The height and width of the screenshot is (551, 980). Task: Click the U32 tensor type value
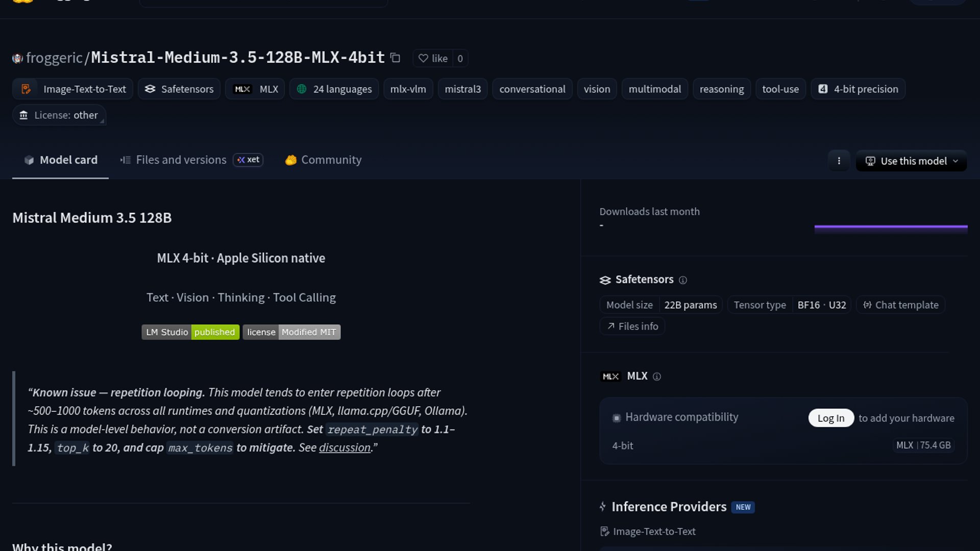pos(838,305)
